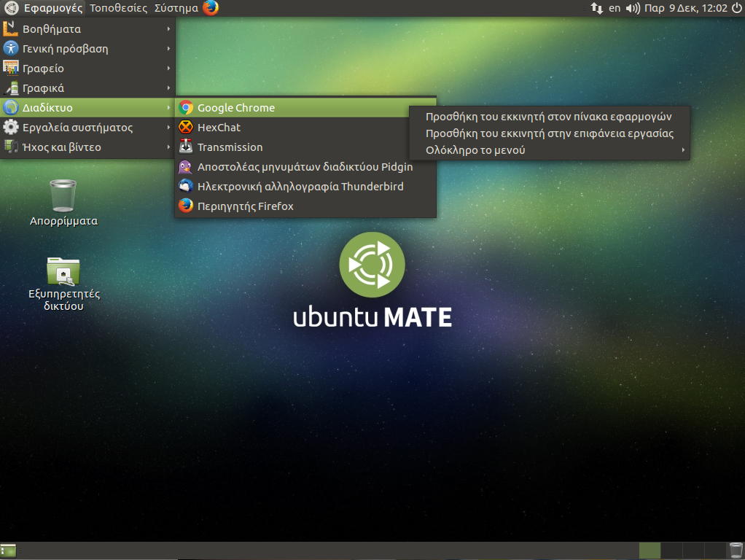Start the Transmission torrent client

[230, 147]
